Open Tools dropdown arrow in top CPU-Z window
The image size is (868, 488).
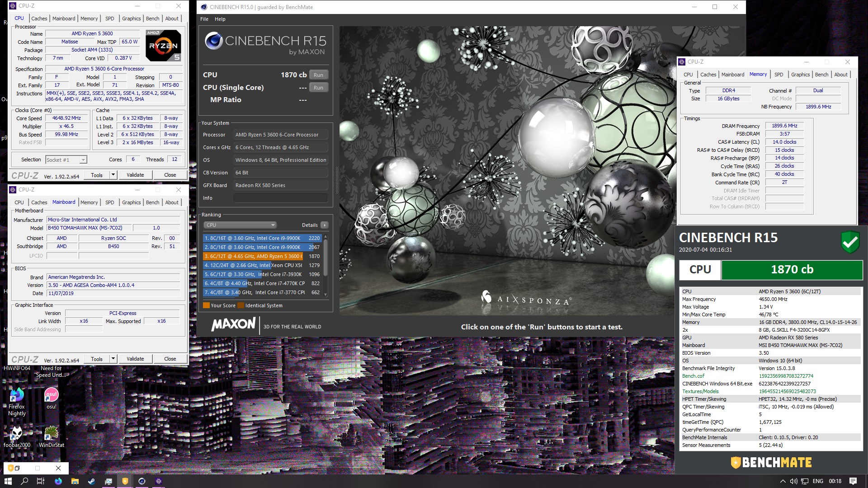pyautogui.click(x=113, y=175)
